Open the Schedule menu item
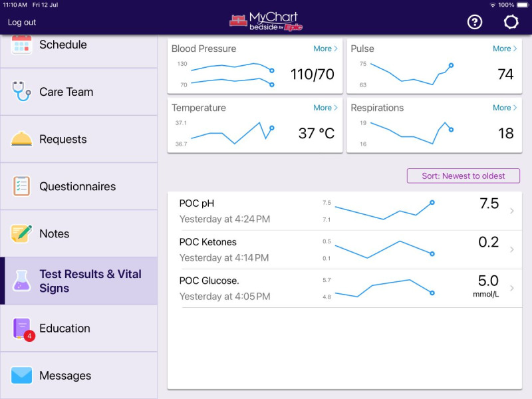The width and height of the screenshot is (532, 399). (x=78, y=51)
